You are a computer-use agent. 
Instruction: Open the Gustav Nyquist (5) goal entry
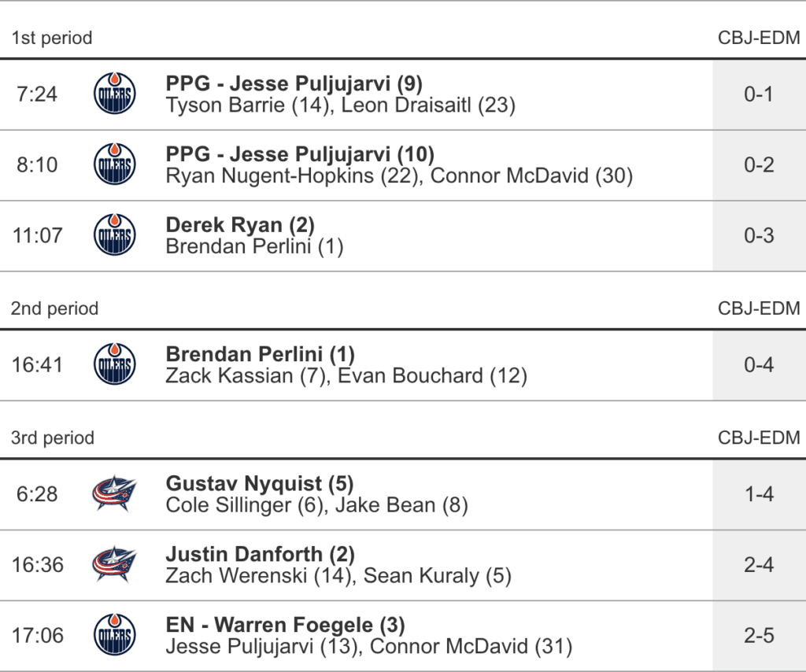[260, 483]
